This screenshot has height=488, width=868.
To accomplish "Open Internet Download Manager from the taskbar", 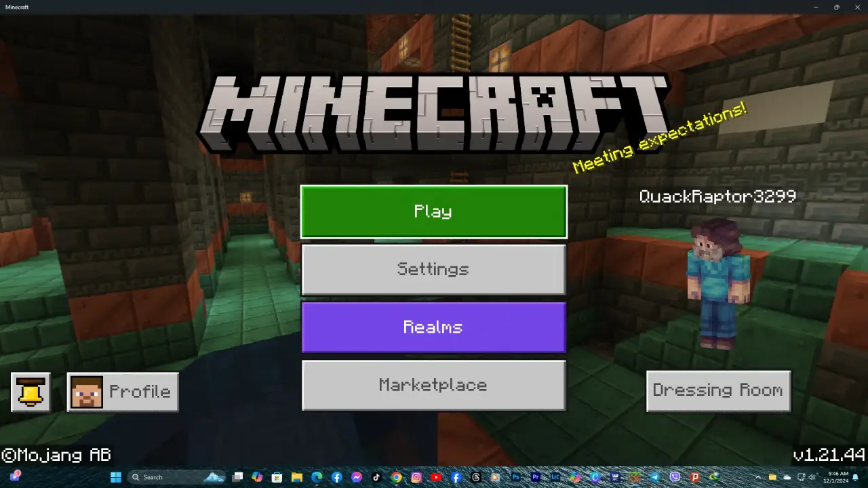I will pos(714,477).
